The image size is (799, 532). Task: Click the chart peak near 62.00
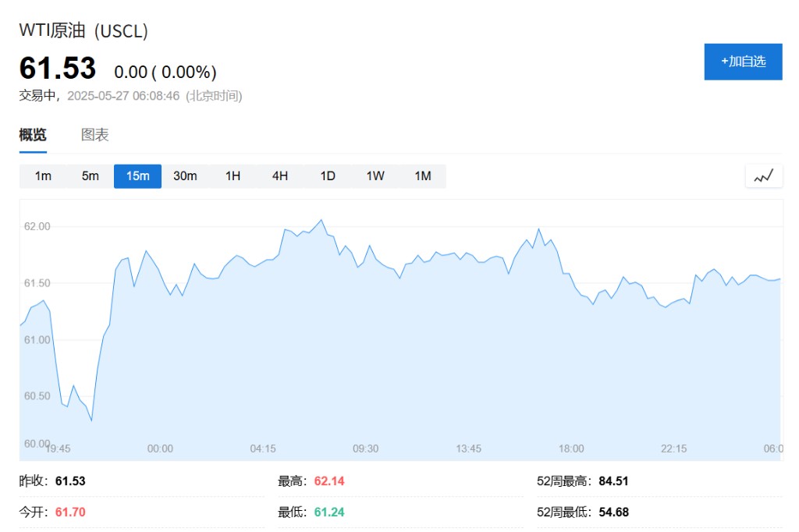click(321, 220)
